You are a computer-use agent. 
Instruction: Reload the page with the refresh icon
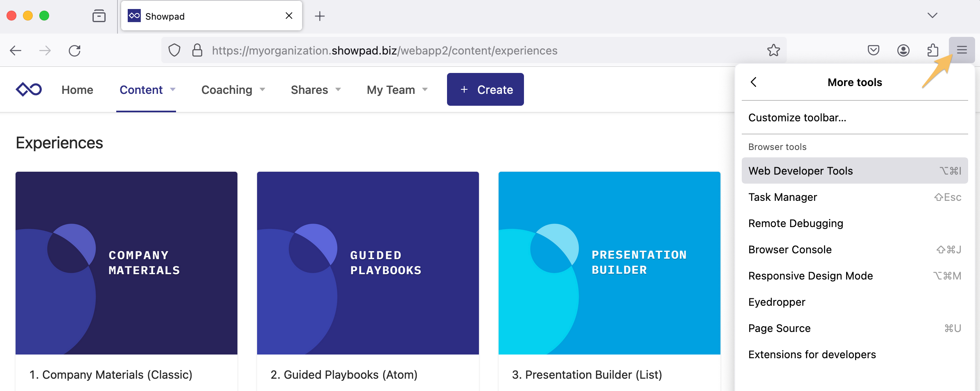(75, 50)
